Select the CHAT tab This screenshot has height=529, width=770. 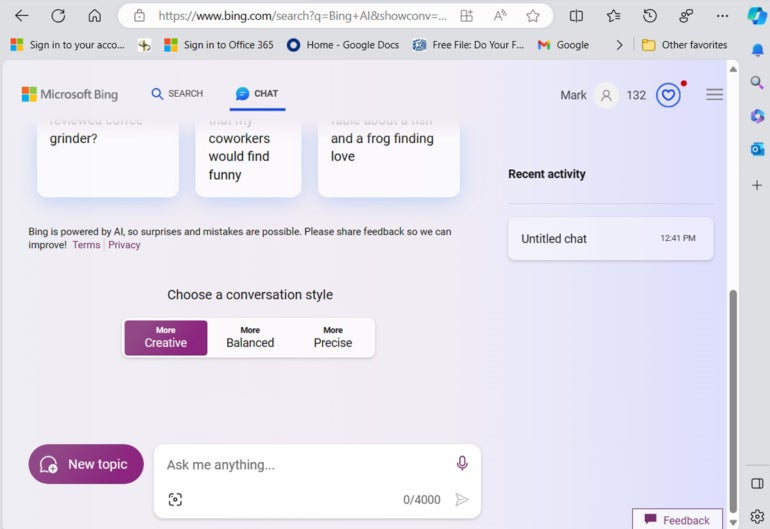257,94
